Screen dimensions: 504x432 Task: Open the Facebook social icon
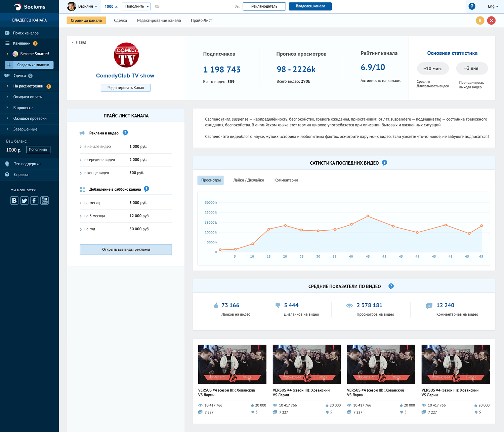[x=34, y=201]
